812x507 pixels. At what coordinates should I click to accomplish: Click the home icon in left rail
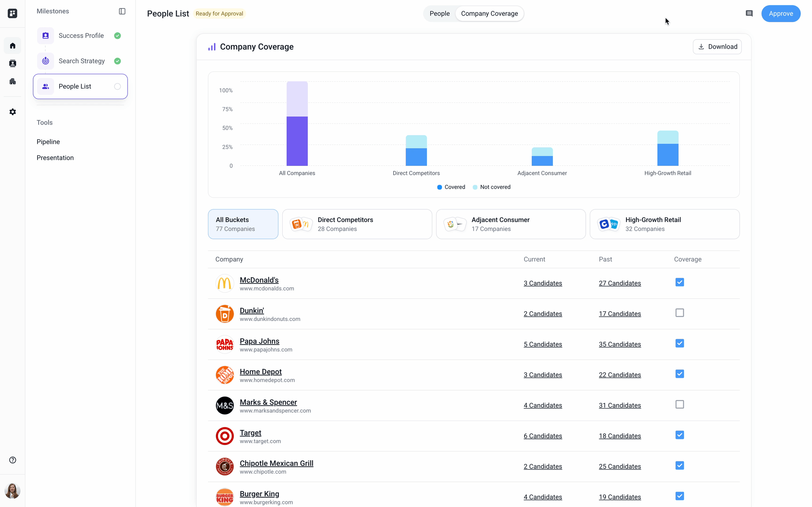point(13,46)
